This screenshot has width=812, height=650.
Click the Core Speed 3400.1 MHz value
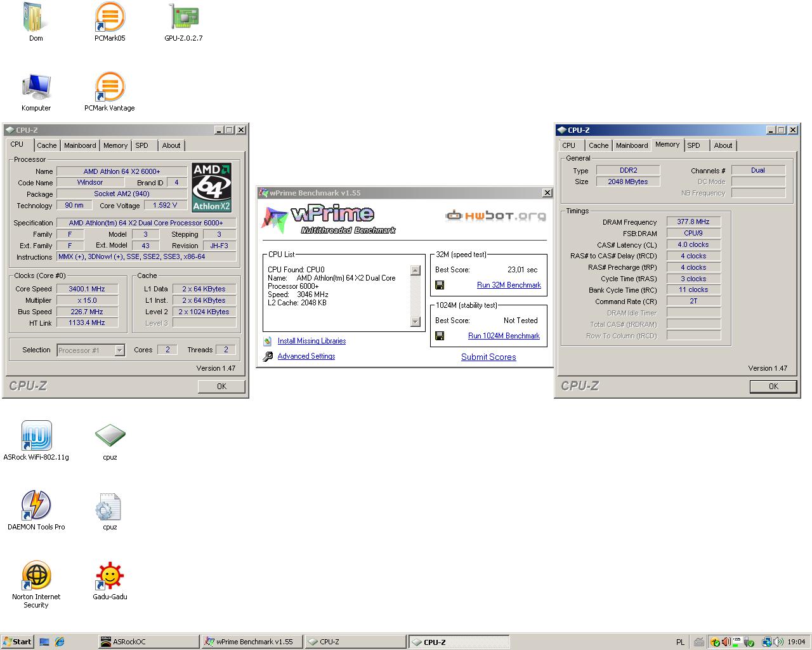point(87,289)
